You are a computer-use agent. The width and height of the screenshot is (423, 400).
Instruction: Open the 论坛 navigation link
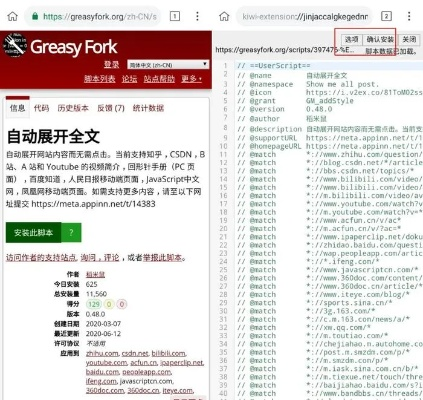[129, 79]
